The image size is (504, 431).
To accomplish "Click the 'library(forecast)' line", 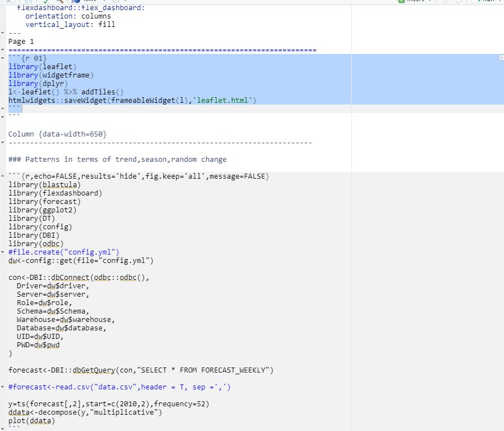I will point(45,202).
